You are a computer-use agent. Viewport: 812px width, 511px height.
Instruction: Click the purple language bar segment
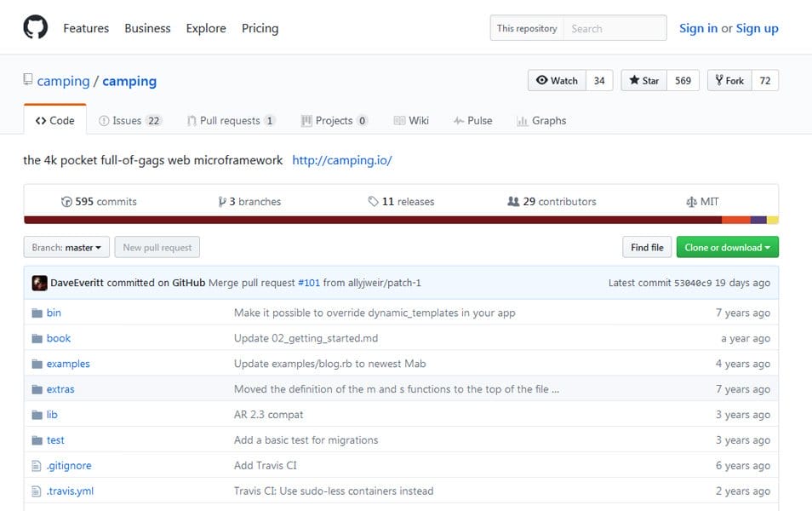pyautogui.click(x=758, y=220)
